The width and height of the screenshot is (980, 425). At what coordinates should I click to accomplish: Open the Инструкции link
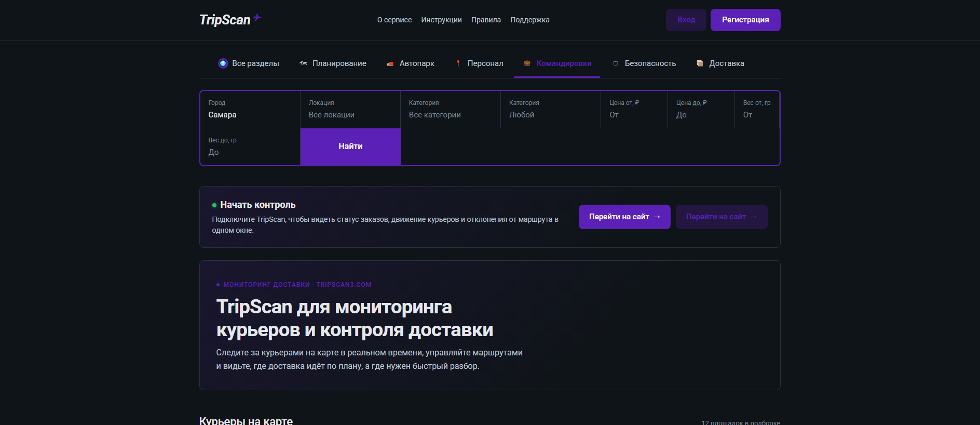click(x=441, y=20)
